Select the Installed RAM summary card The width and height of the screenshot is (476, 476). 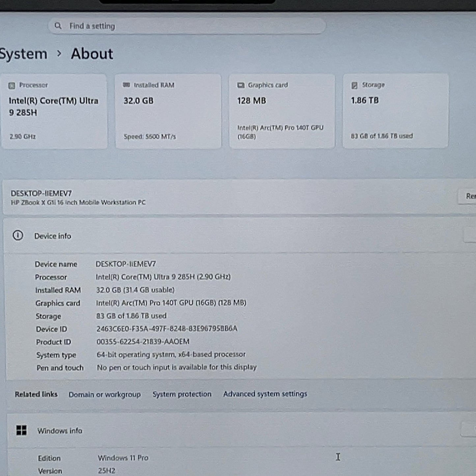(x=168, y=111)
